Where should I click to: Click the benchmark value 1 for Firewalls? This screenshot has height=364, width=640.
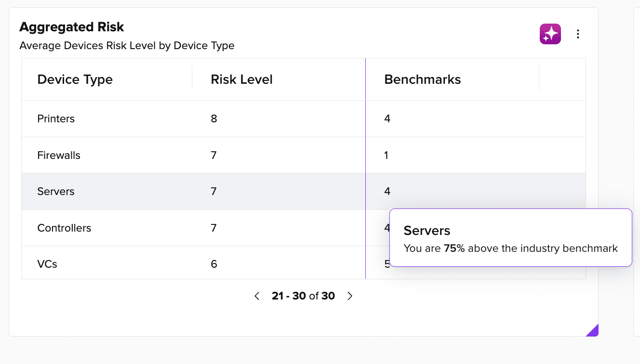[387, 155]
